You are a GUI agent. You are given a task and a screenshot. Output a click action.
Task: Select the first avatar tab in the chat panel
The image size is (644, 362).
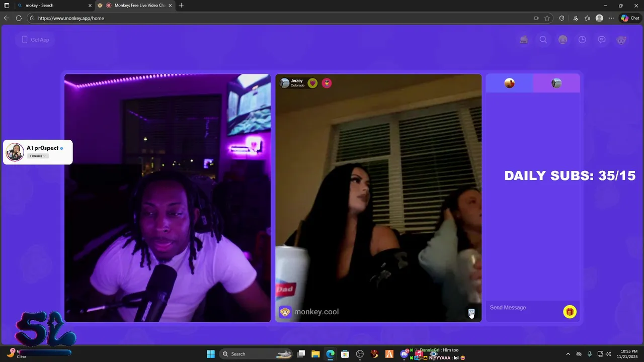coord(509,83)
